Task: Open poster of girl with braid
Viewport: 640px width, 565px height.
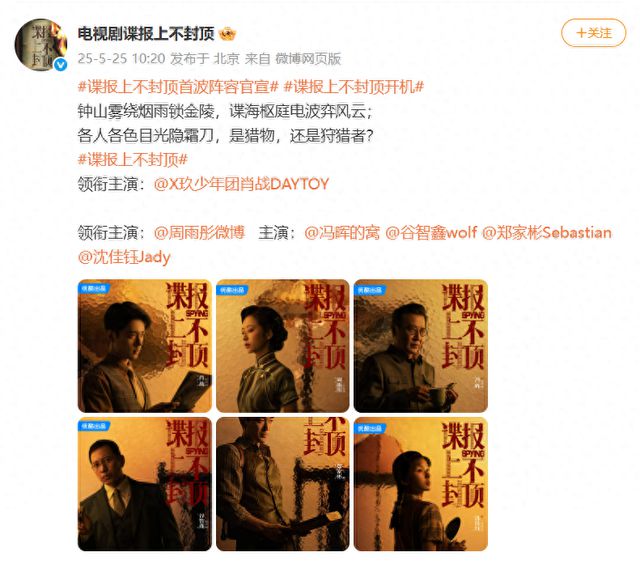Action: 421,484
